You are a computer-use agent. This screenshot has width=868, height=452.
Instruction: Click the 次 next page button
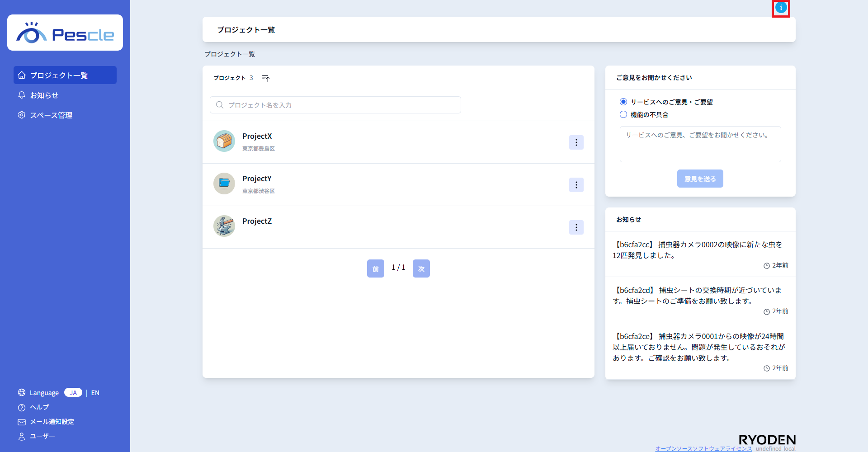coord(421,268)
